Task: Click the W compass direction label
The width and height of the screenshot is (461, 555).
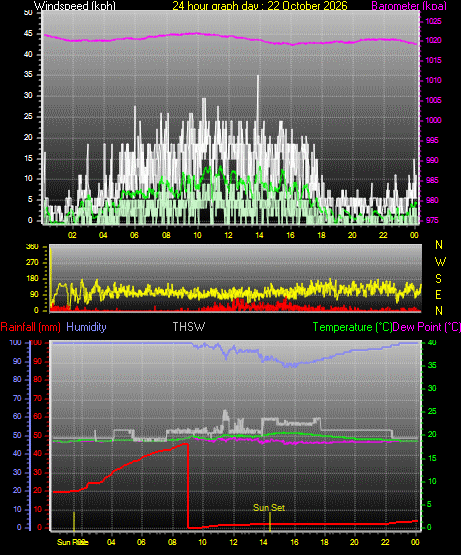Action: tap(440, 262)
